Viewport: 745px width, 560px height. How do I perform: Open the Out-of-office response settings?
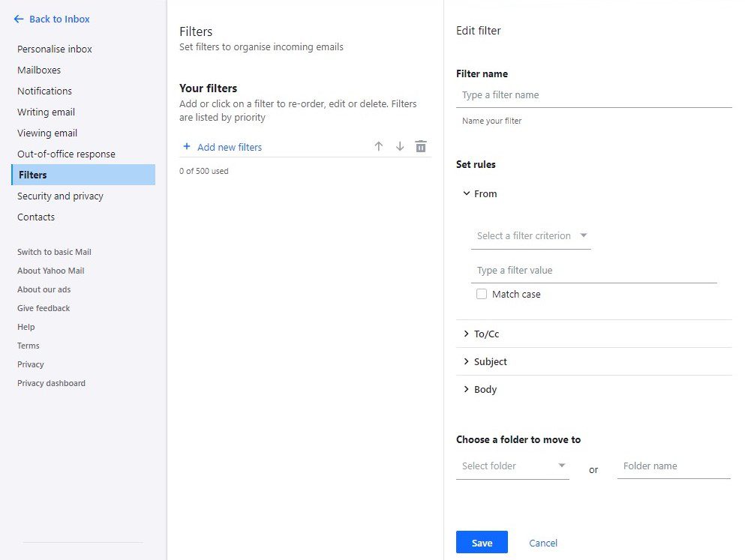point(66,154)
